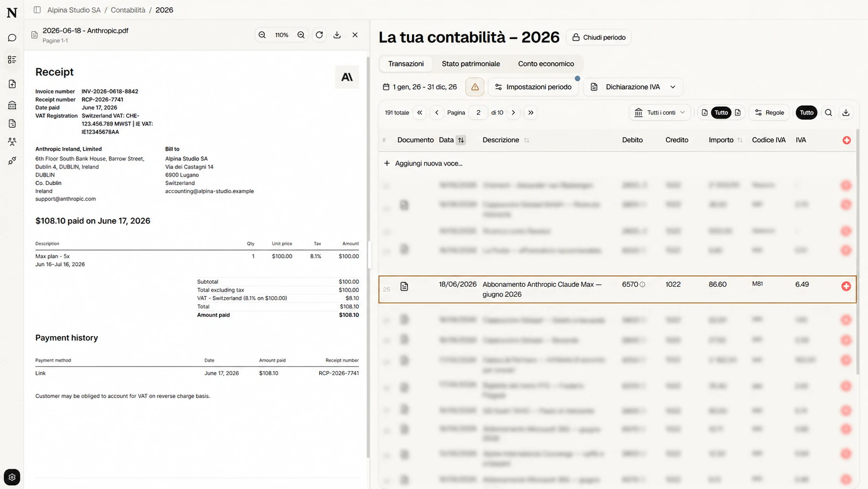Open document icon on Anthropic Claude Max row
The image size is (868, 489).
coord(404,286)
